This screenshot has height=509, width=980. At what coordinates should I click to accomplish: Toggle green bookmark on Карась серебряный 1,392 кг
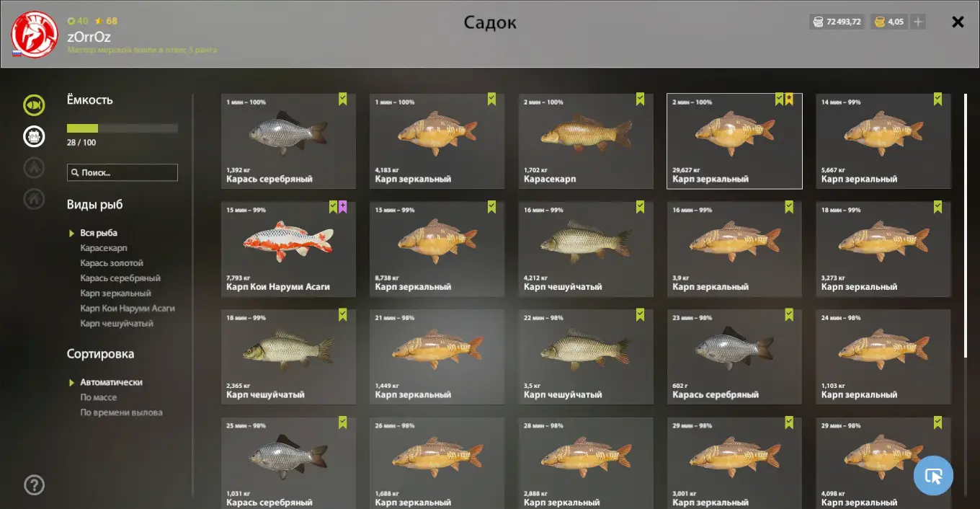343,99
